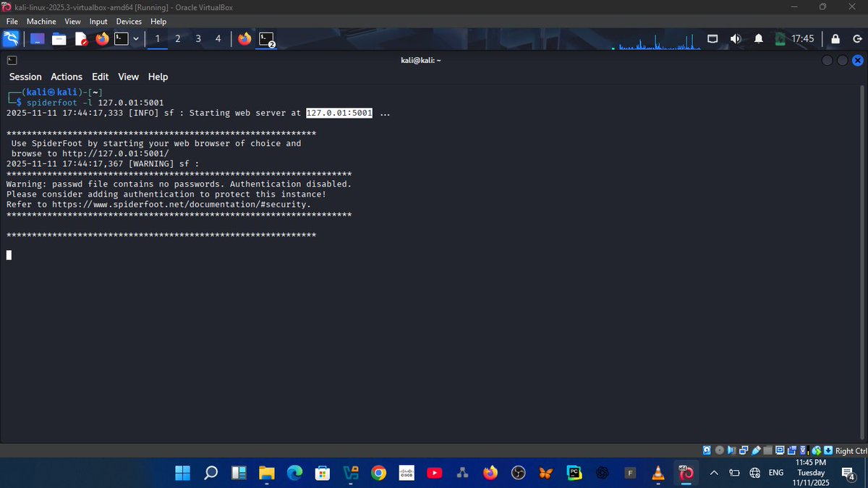Click the http://127.0.01:5001/ URL in terminal
The width and height of the screenshot is (868, 488).
click(x=115, y=153)
